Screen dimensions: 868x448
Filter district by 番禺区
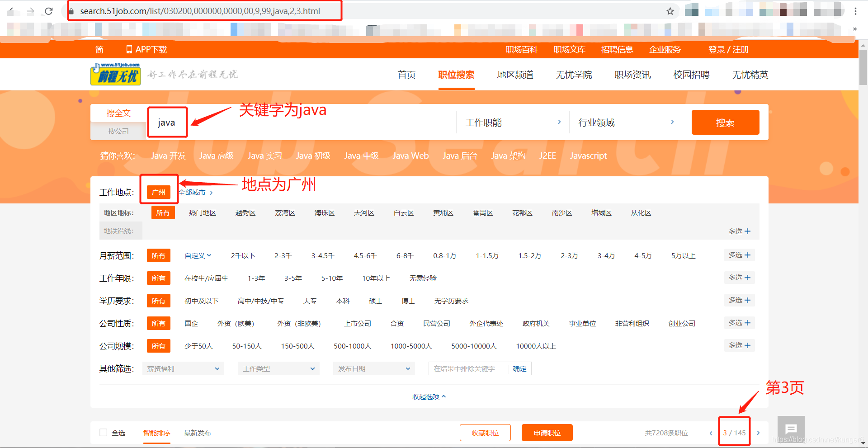pos(483,212)
